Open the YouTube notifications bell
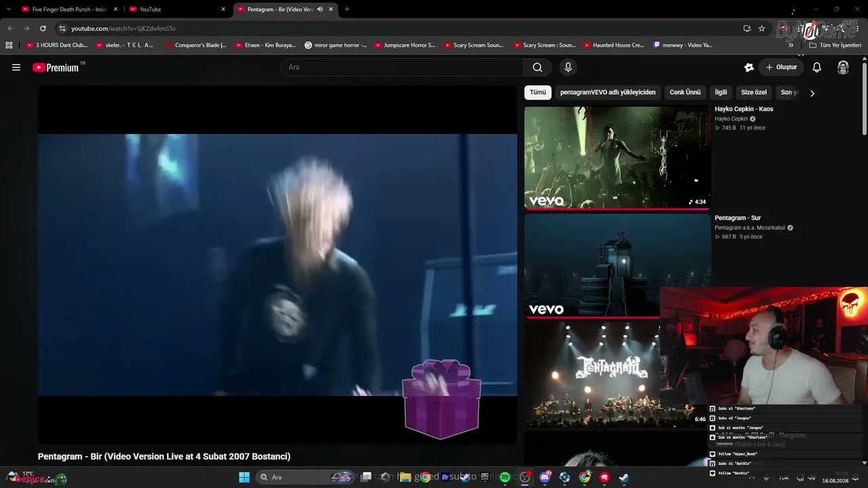This screenshot has width=868, height=488. pyautogui.click(x=817, y=67)
